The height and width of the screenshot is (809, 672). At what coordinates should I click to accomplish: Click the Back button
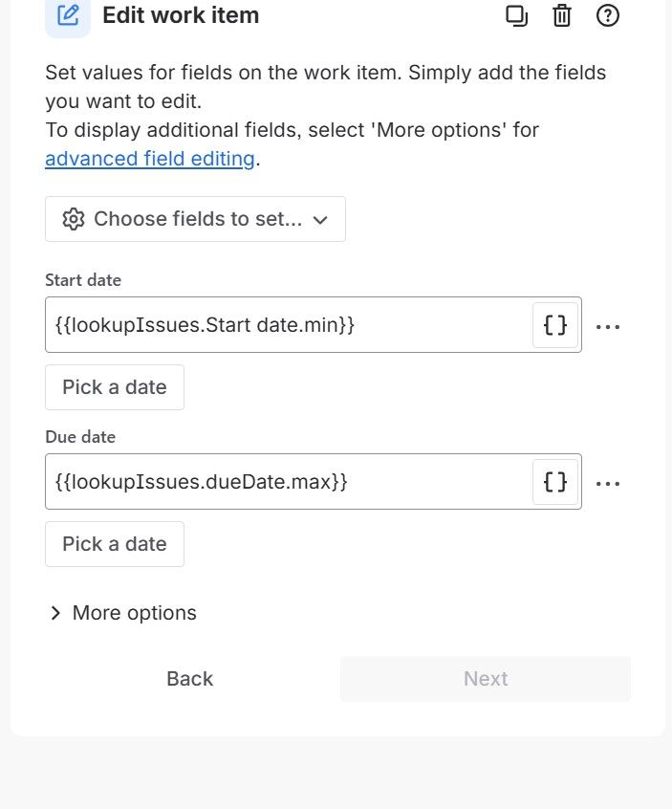(x=189, y=678)
